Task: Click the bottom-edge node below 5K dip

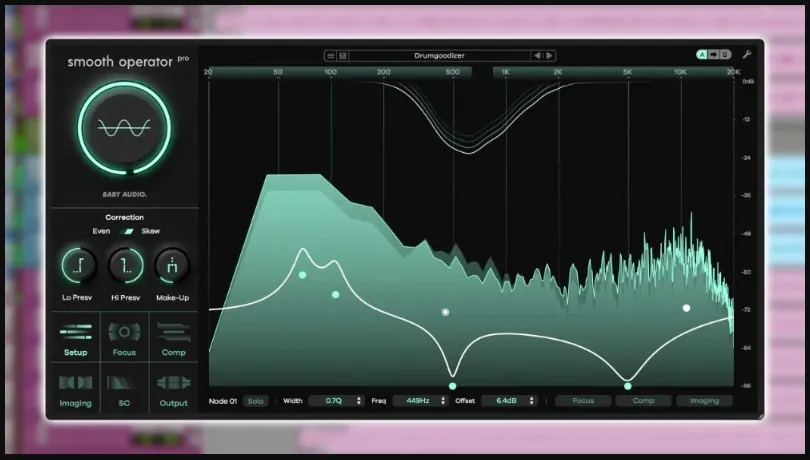Action: point(628,386)
